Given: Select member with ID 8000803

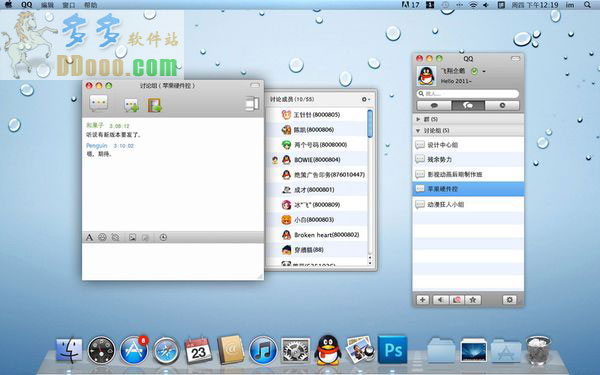Looking at the screenshot, I should (x=316, y=220).
